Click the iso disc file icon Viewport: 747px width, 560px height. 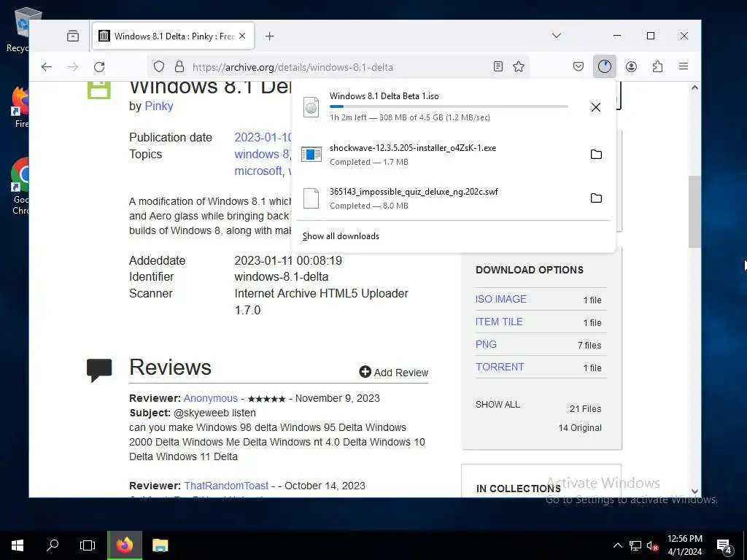click(311, 107)
